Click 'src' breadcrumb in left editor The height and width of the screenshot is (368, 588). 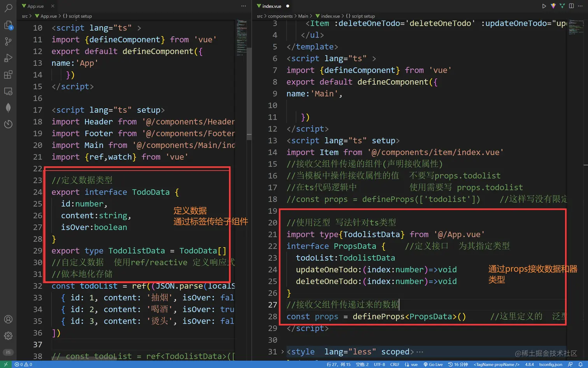(x=25, y=16)
